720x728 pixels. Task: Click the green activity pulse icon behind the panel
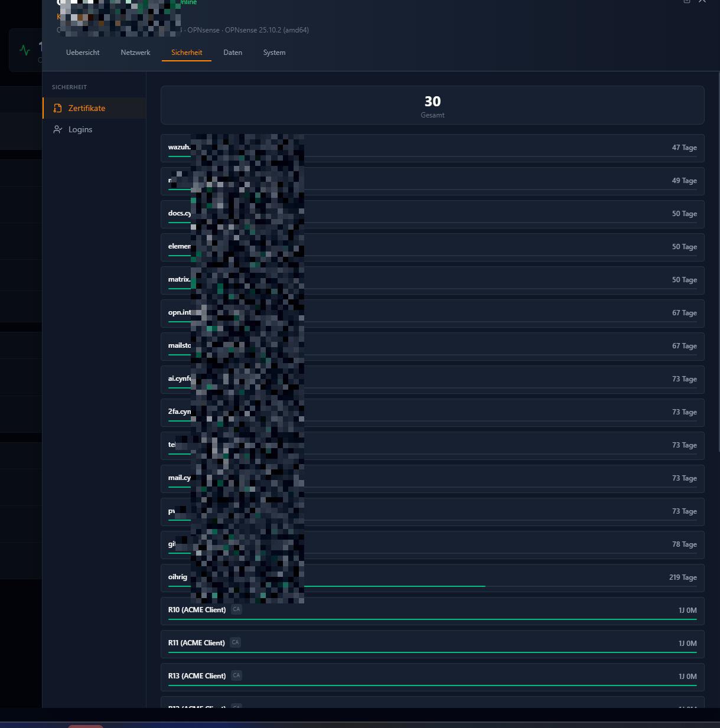pyautogui.click(x=25, y=50)
